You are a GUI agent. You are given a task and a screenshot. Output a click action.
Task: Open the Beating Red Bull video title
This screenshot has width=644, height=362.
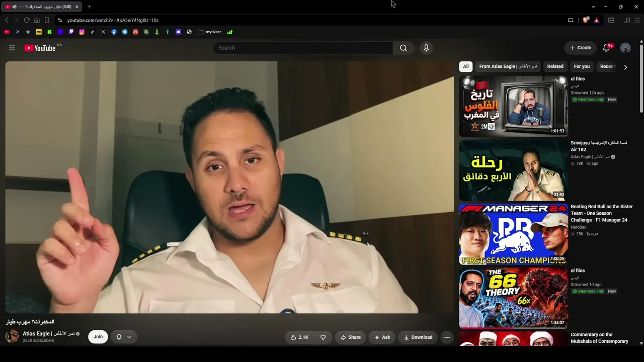[x=602, y=213]
